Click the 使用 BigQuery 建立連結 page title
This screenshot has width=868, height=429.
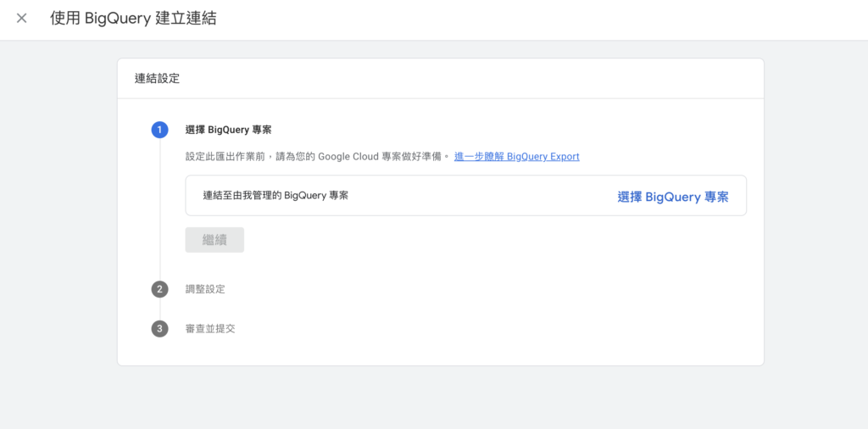133,19
